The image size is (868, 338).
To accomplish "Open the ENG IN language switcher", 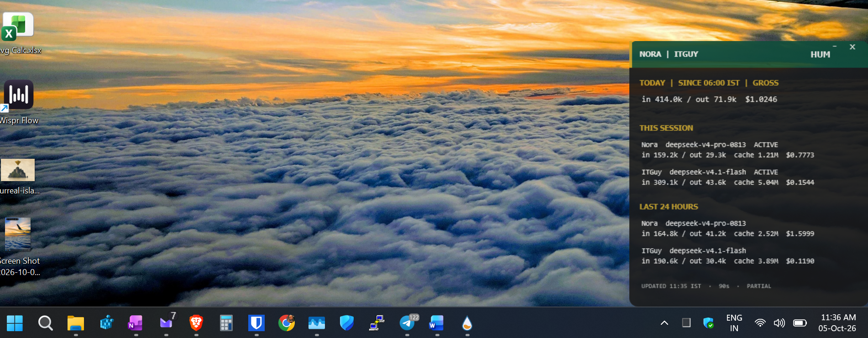I will click(x=734, y=323).
